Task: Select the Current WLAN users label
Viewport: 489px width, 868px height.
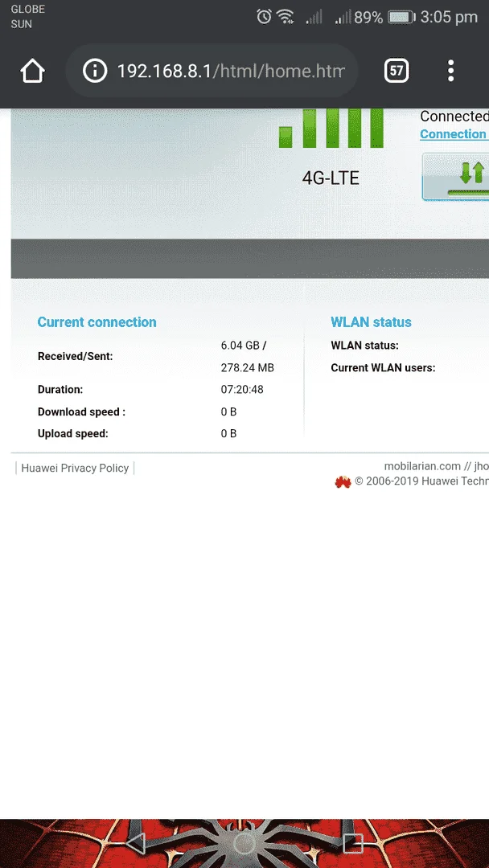Action: 383,367
